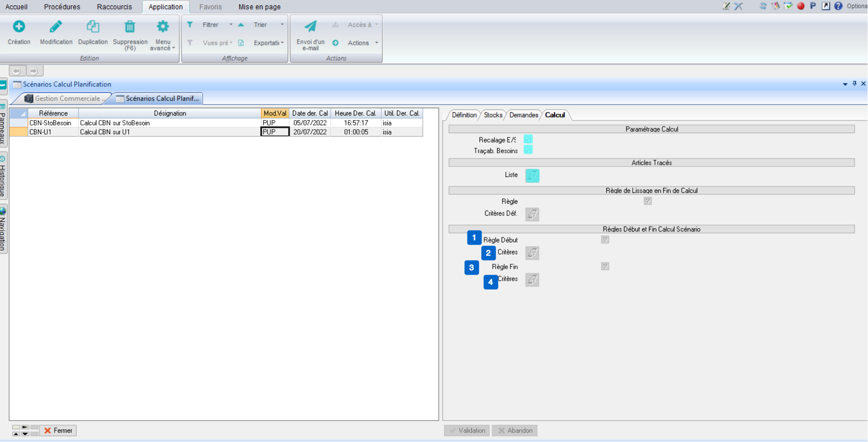The width and height of the screenshot is (868, 442).
Task: Expand the Filtrer dropdown
Action: [x=231, y=25]
